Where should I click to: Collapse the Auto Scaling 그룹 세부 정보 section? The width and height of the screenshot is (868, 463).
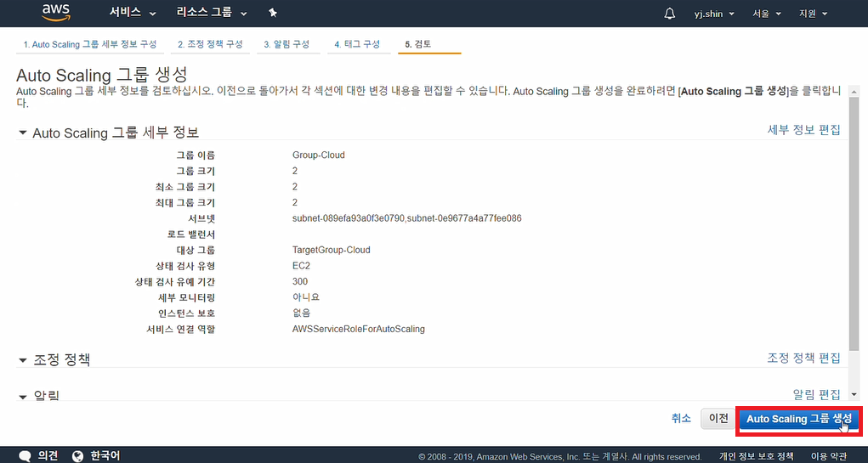[x=23, y=133]
